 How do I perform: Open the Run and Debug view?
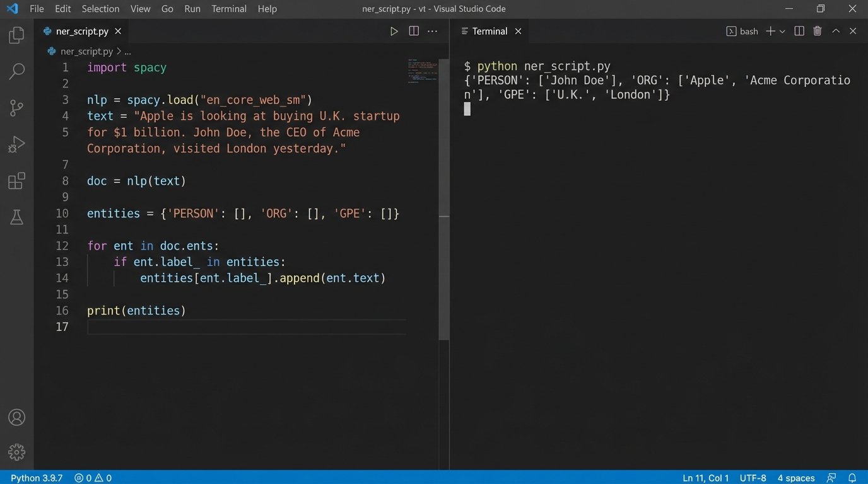pos(16,144)
